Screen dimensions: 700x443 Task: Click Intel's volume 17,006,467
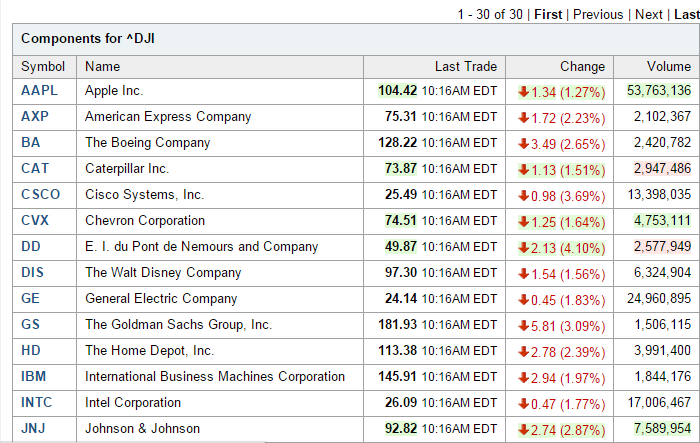pyautogui.click(x=659, y=402)
